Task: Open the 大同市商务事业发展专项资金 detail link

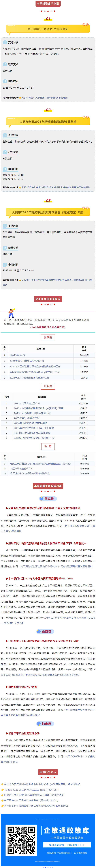Action: (47, 282)
